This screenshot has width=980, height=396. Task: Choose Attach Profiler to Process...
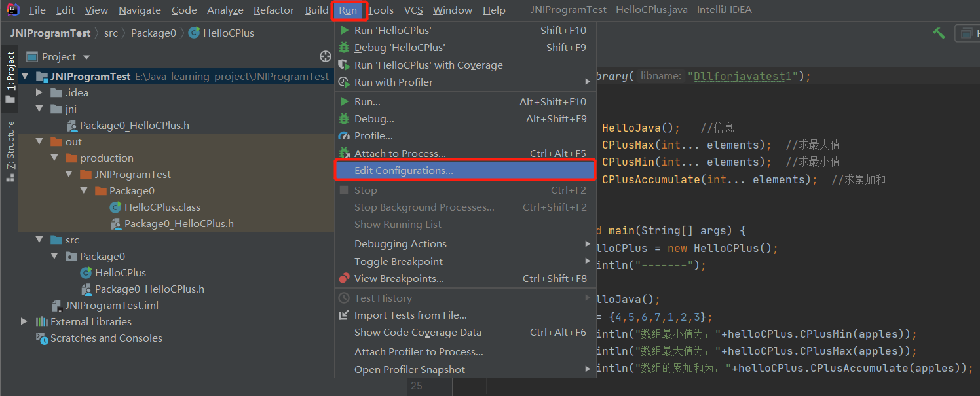point(465,351)
